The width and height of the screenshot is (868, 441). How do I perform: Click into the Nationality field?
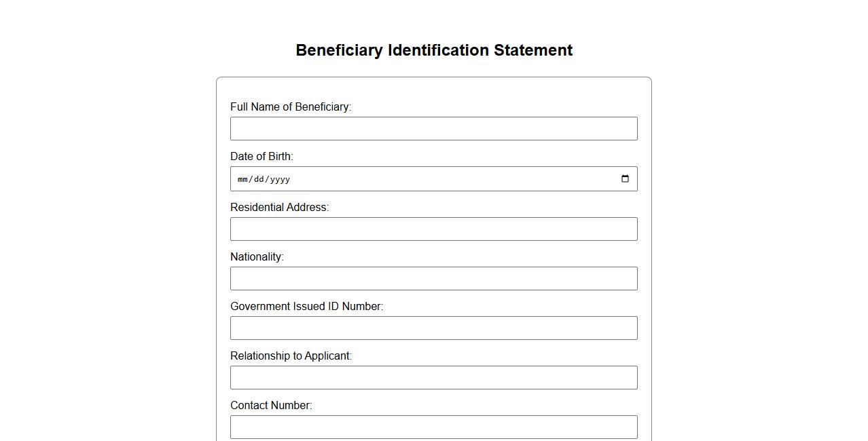(433, 279)
